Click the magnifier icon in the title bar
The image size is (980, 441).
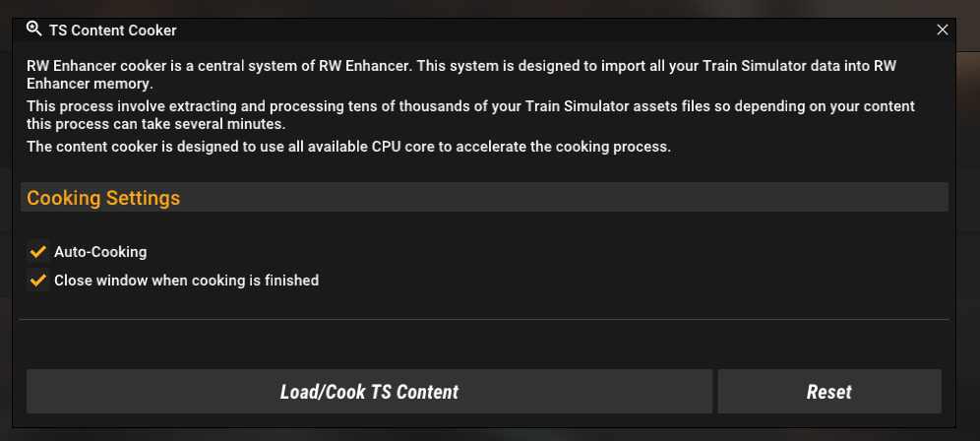pos(33,29)
